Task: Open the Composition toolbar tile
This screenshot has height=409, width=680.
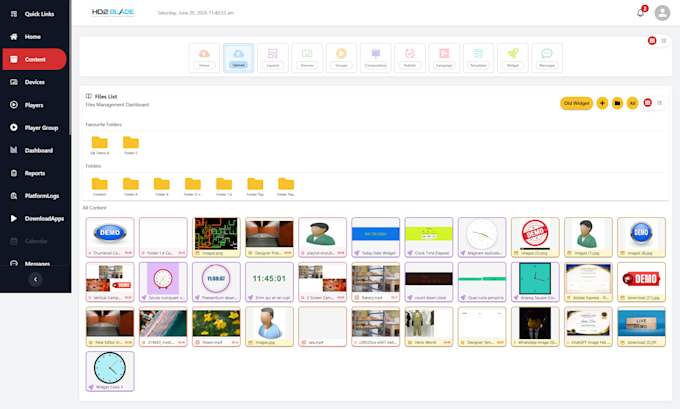Action: point(376,58)
